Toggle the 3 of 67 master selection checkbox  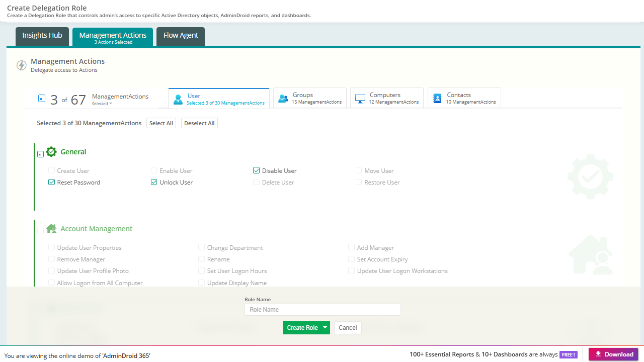[x=42, y=99]
